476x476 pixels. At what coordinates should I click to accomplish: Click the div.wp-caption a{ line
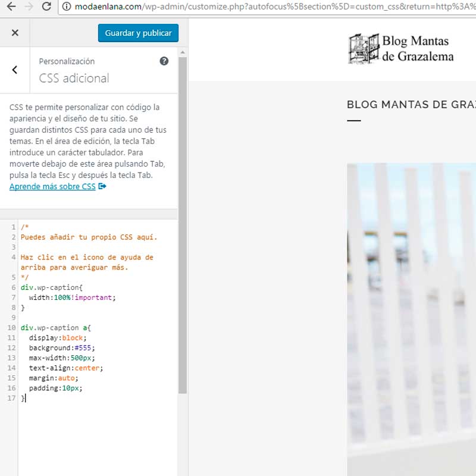pos(55,328)
